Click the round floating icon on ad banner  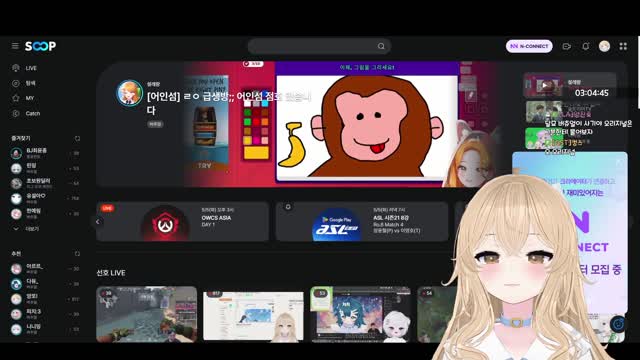[x=618, y=324]
